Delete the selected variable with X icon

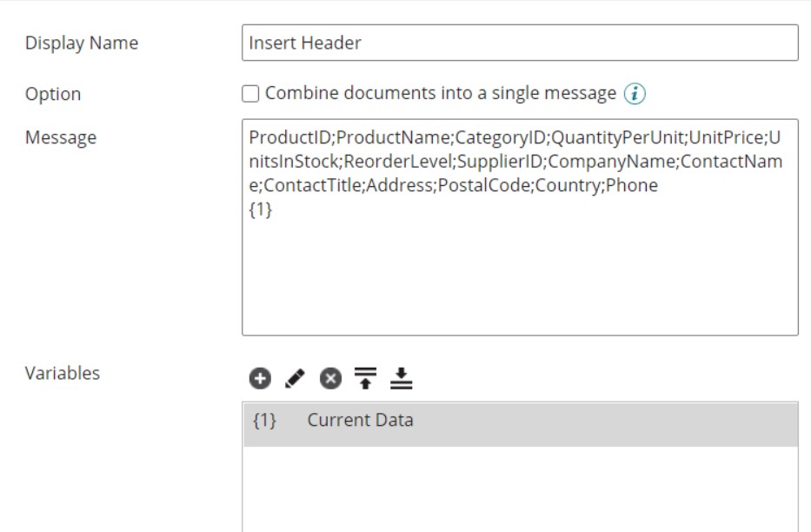[x=329, y=378]
